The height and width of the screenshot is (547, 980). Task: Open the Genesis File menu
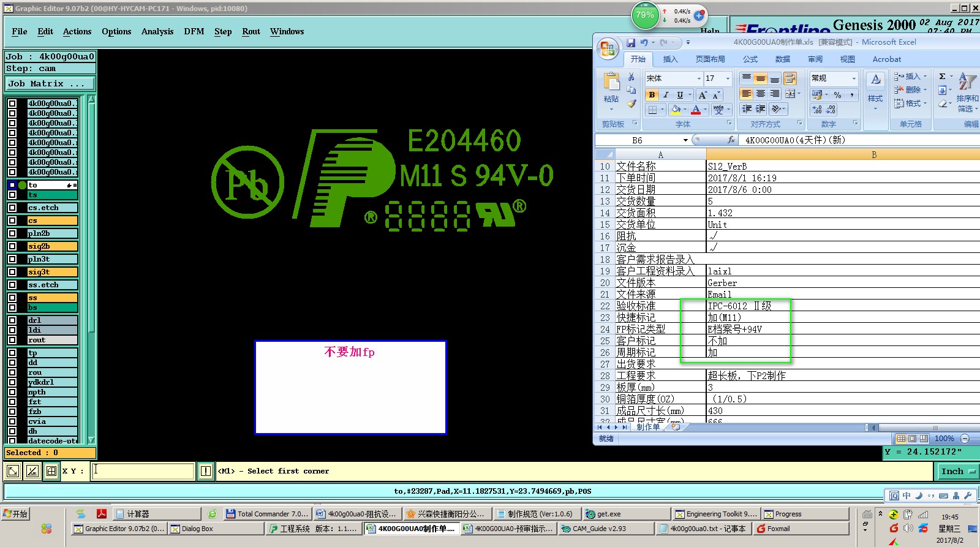pyautogui.click(x=20, y=31)
